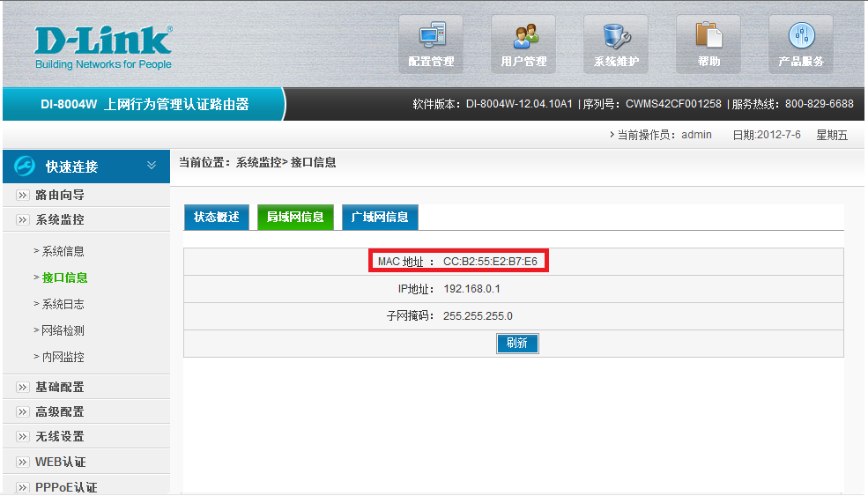Open 产品服务 product service icon
Image resolution: width=868 pixels, height=496 pixels.
(x=800, y=44)
